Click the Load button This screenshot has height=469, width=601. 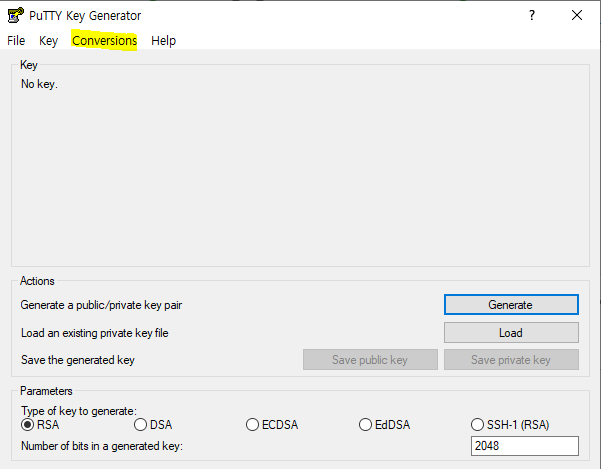[511, 333]
